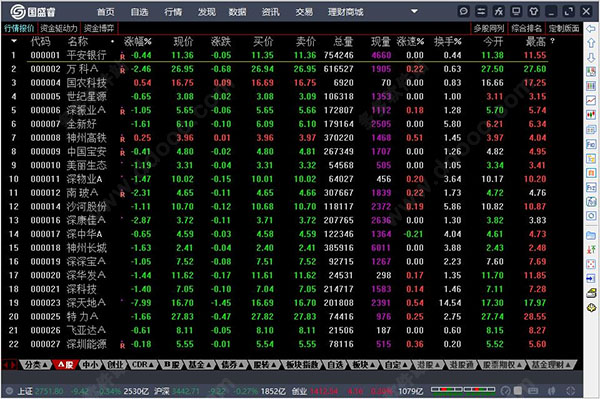
Task: Switch to the 中小 tab
Action: [90, 365]
